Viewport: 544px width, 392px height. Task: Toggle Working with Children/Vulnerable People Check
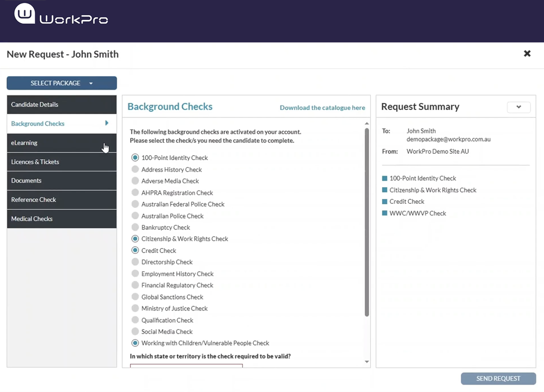coord(135,343)
